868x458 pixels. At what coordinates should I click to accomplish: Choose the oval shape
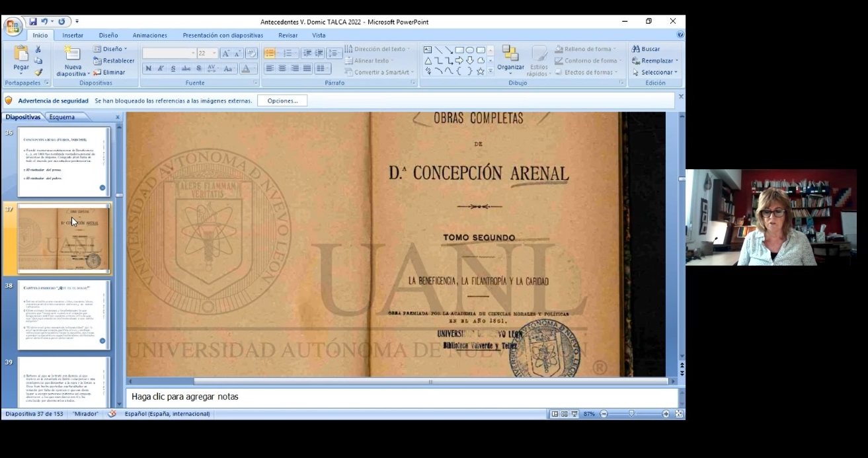point(469,50)
